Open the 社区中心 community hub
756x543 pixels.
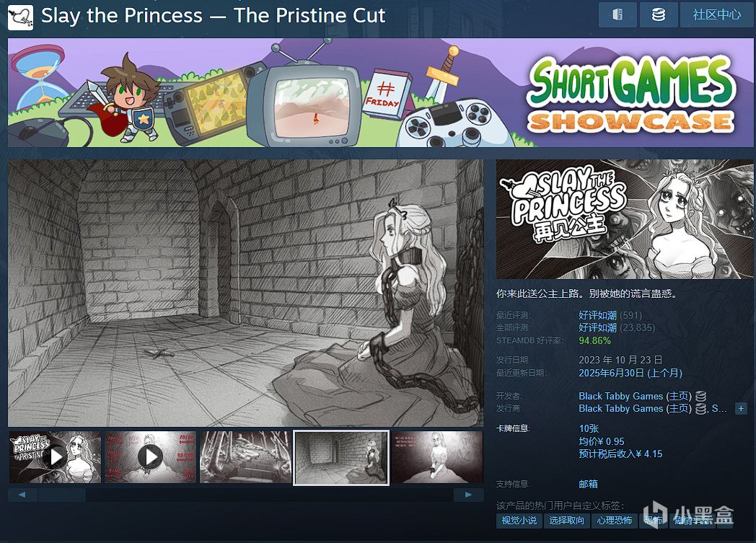tap(716, 14)
